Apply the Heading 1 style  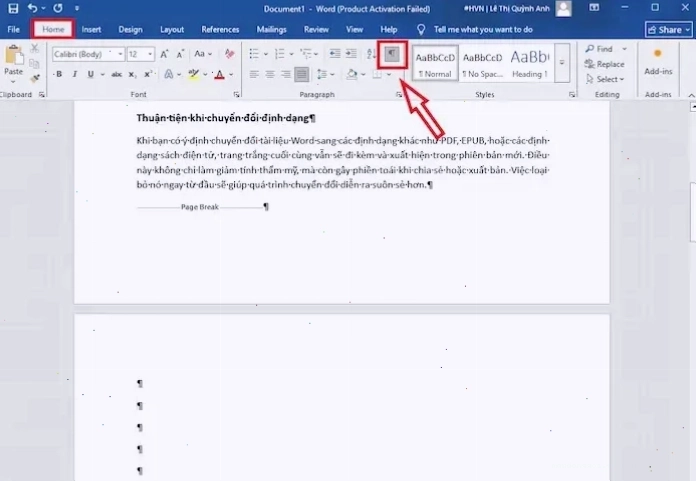point(530,64)
